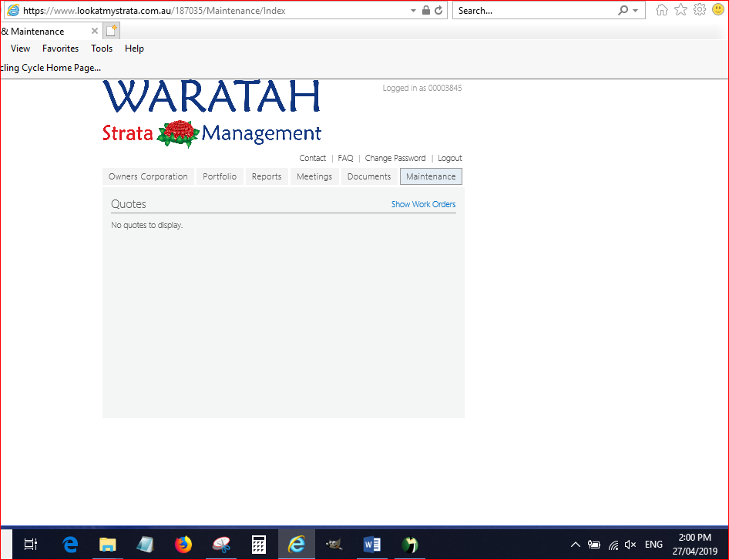Launch Firefox from the taskbar
Viewport: 729px width, 560px height.
(183, 544)
